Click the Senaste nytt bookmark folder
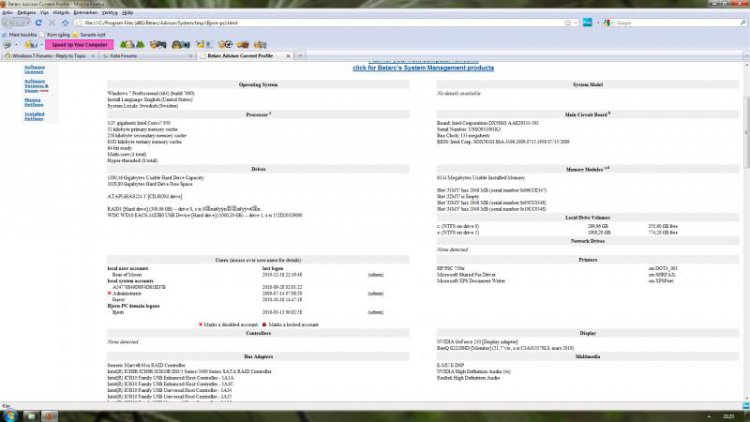The width and height of the screenshot is (750, 422). click(89, 35)
